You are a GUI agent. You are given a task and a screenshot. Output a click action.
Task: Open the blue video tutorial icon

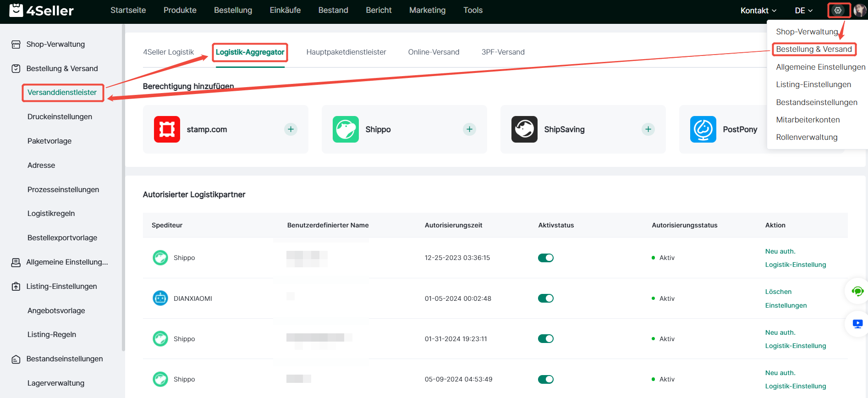coord(857,324)
